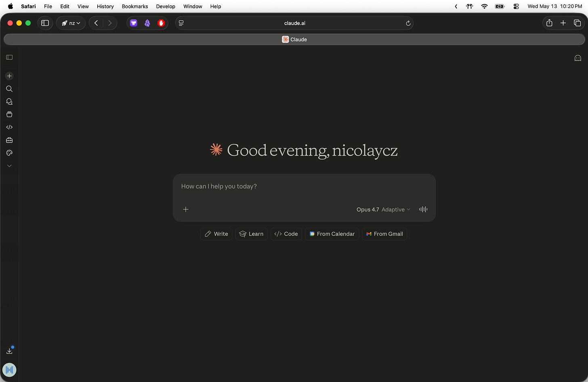The height and width of the screenshot is (382, 588).
Task: Click the attach plus button in chat box
Action: point(186,209)
